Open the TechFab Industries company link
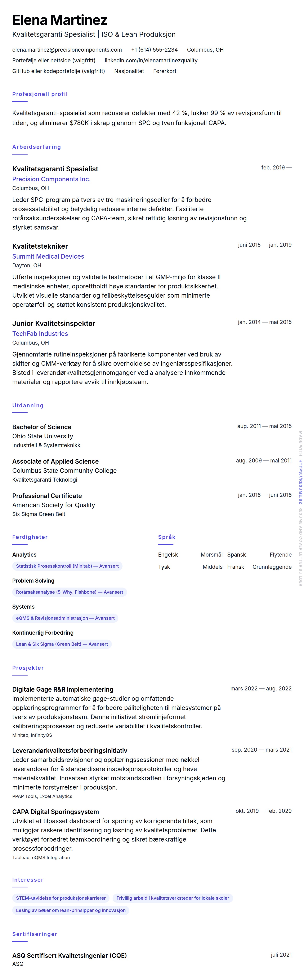 pyautogui.click(x=40, y=334)
